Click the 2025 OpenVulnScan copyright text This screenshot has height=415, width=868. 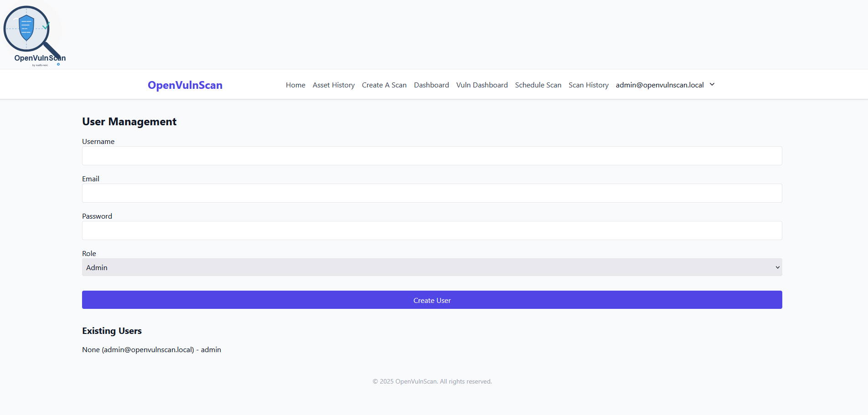432,382
